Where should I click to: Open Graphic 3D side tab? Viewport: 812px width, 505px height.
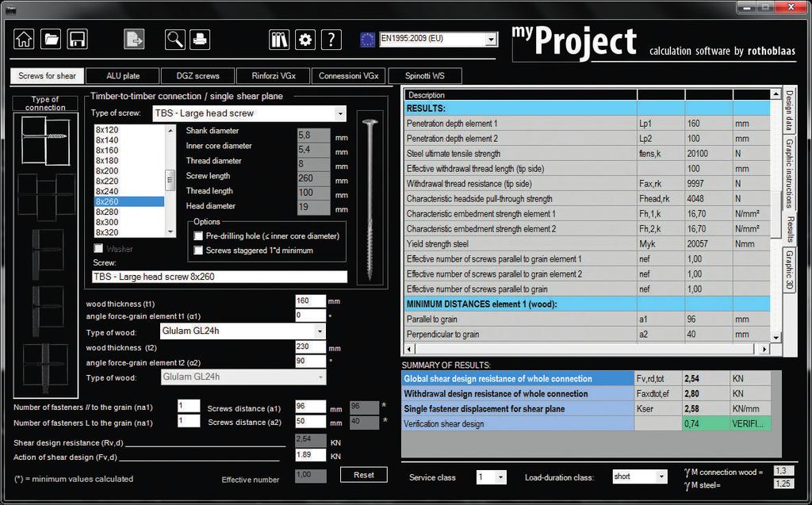click(789, 270)
